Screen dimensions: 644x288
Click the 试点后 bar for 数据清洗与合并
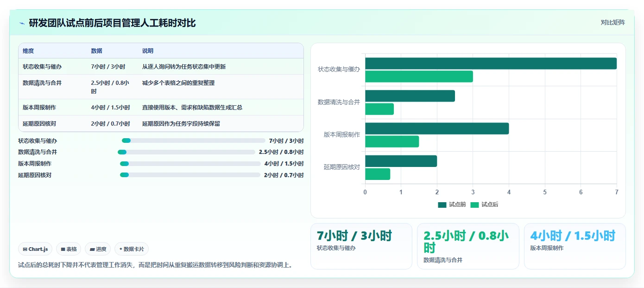[379, 109]
